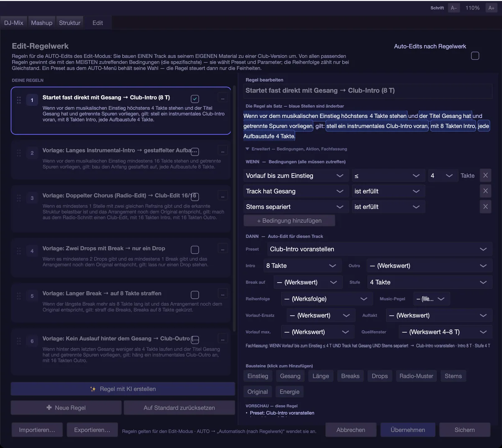Open the options menu of rule 'Langer Break'

223,294
